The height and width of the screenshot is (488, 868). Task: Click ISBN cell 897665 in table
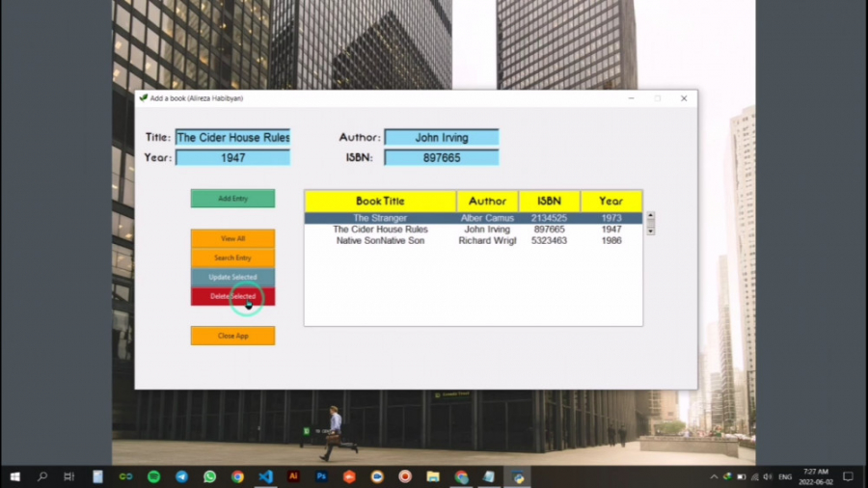549,230
